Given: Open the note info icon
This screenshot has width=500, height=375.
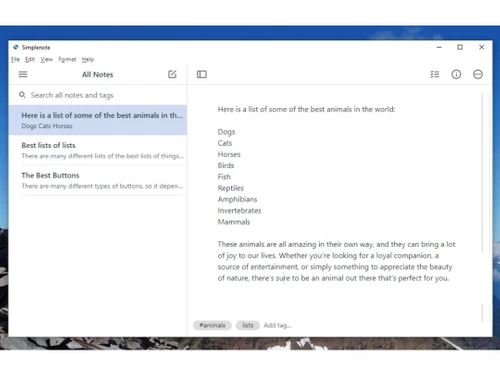Looking at the screenshot, I should [x=456, y=74].
